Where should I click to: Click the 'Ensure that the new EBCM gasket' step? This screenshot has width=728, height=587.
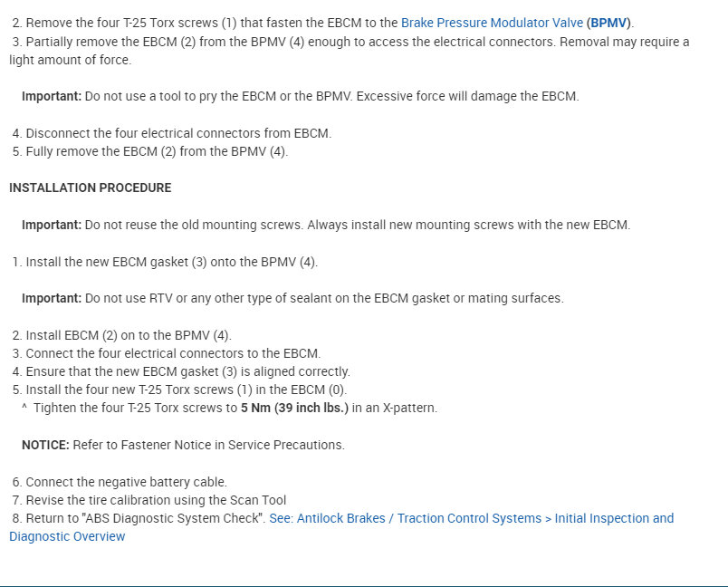click(x=187, y=371)
